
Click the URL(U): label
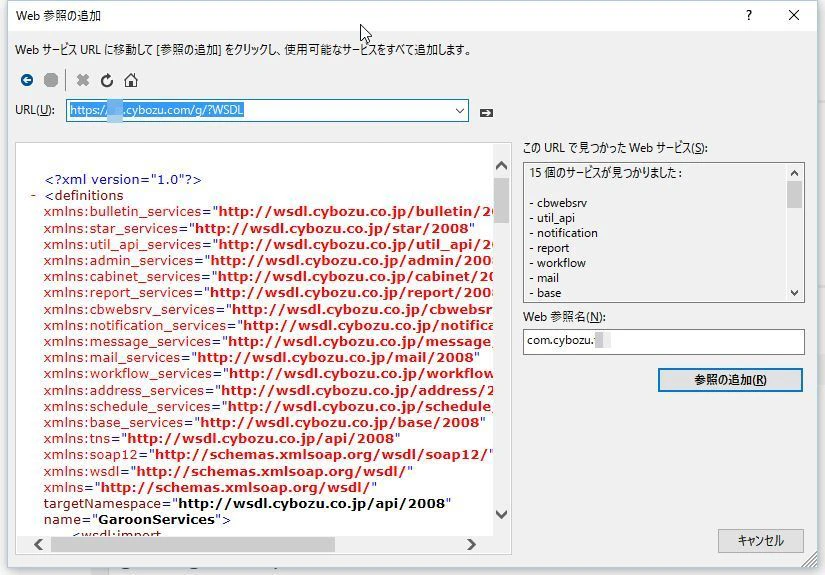pyautogui.click(x=35, y=110)
